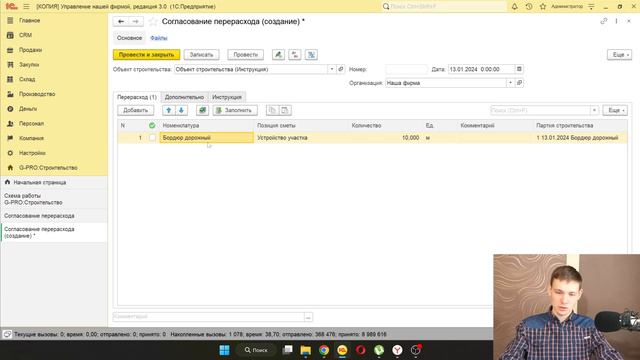Select Устройство участка estimate cell
This screenshot has width=640, height=360.
point(301,138)
